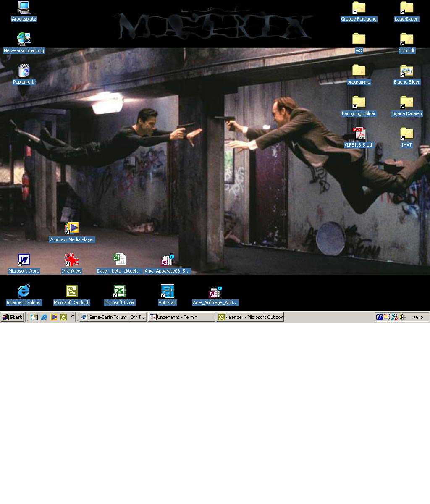
Task: Click the system clock showing 09:42
Action: 417,318
